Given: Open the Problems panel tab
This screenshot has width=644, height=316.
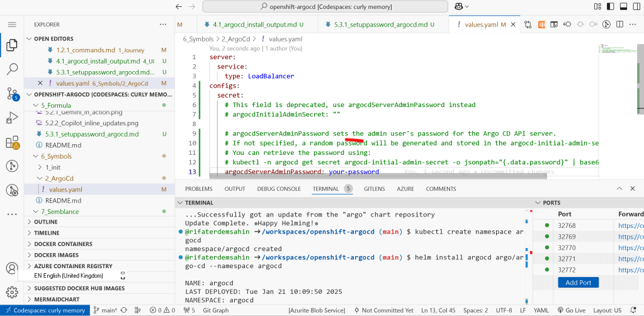Looking at the screenshot, I should [199, 189].
